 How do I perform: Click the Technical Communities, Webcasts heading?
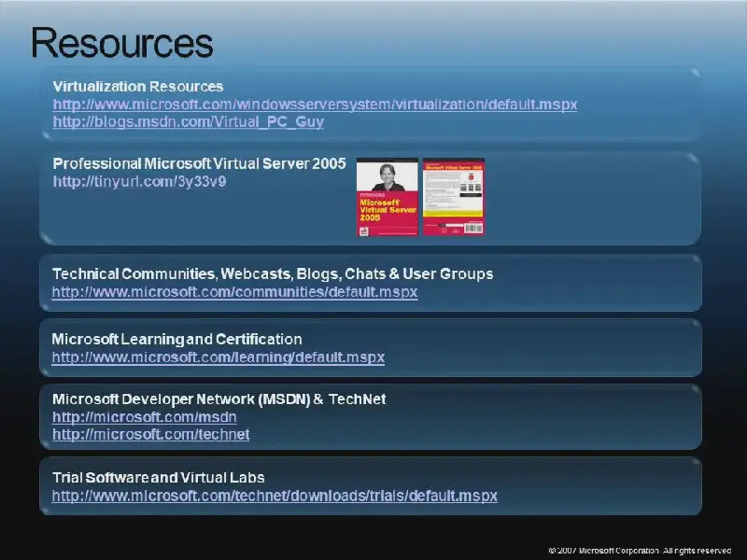pos(273,273)
